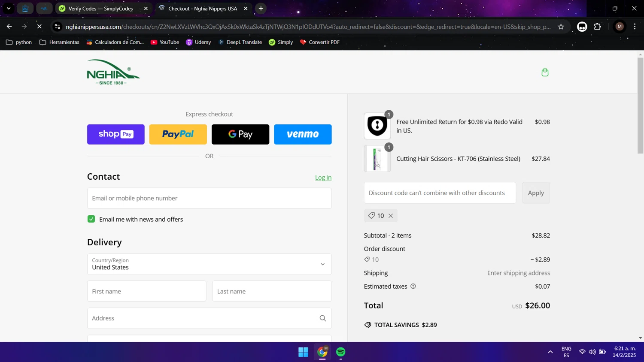Click the browser address bar URL
644x362 pixels.
[x=308, y=27]
